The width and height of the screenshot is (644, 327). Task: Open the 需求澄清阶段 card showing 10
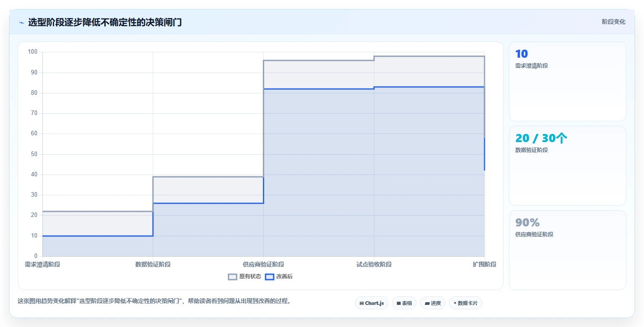click(x=568, y=81)
